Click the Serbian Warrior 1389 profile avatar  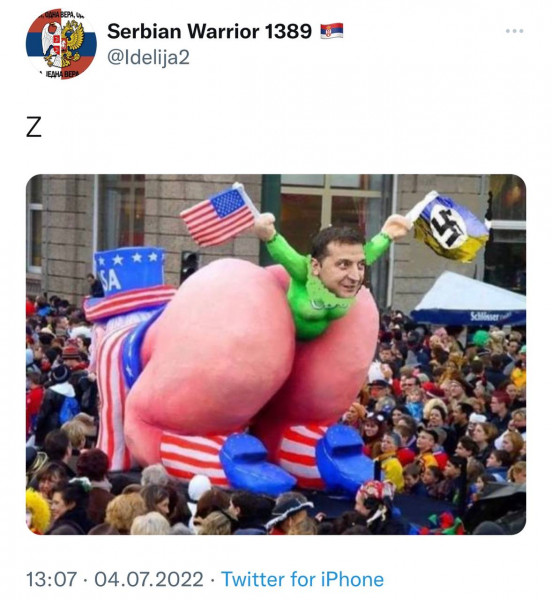point(61,44)
